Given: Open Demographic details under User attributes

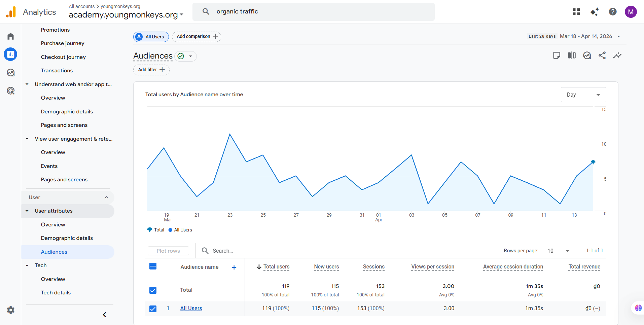Looking at the screenshot, I should click(x=67, y=238).
